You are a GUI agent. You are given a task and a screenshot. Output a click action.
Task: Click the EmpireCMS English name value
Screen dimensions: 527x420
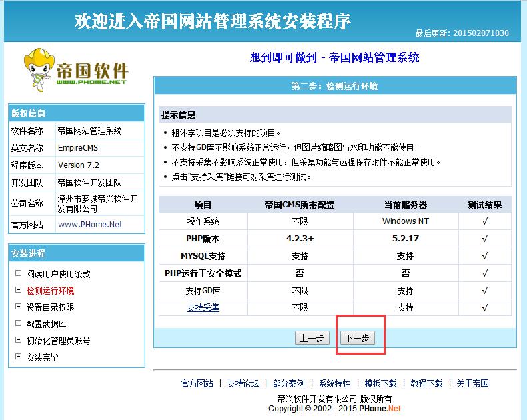(78, 147)
